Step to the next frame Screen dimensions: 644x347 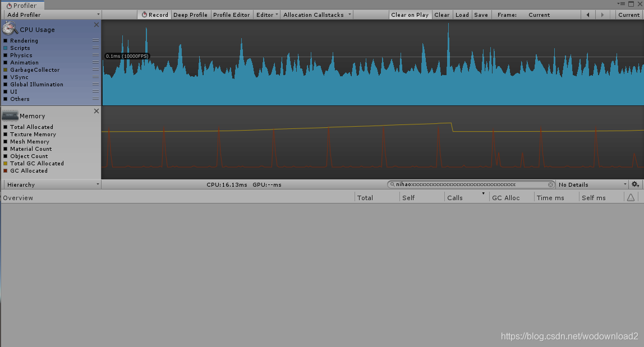pyautogui.click(x=602, y=15)
